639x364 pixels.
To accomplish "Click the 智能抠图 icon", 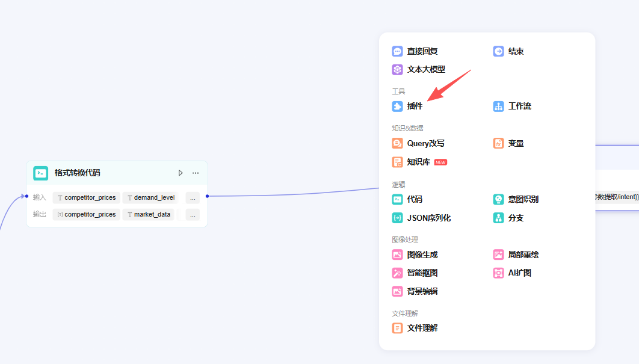I will click(397, 273).
